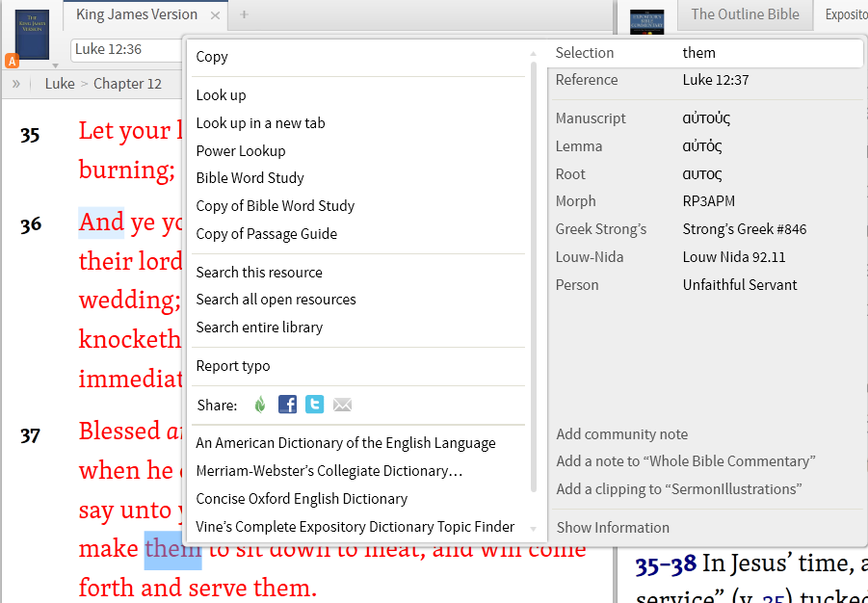
Task: Open the resource panel dropdown arrow under cover
Action: click(55, 66)
